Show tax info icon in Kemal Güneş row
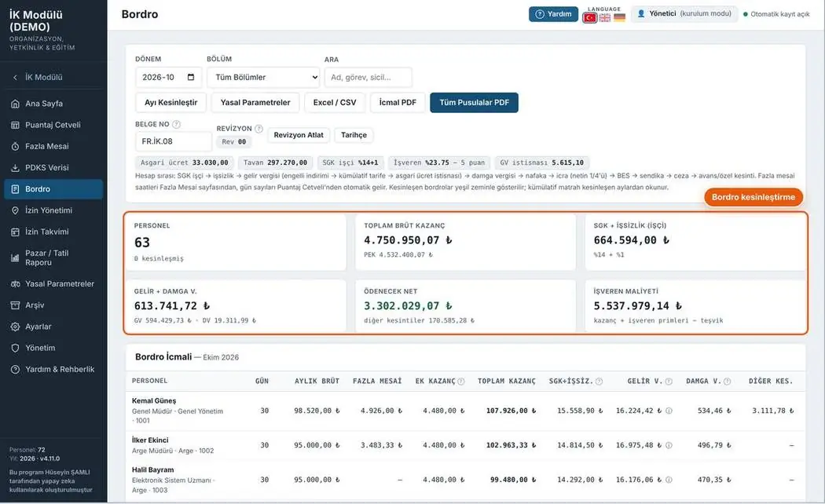 tap(669, 411)
